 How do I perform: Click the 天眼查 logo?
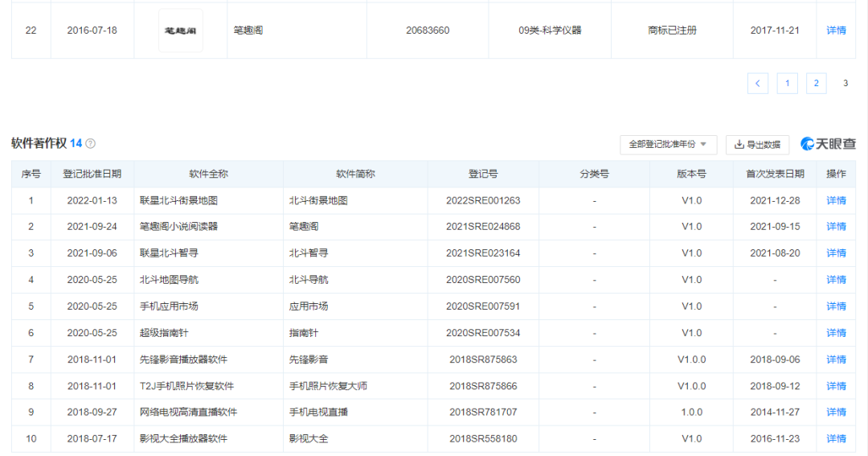click(828, 144)
